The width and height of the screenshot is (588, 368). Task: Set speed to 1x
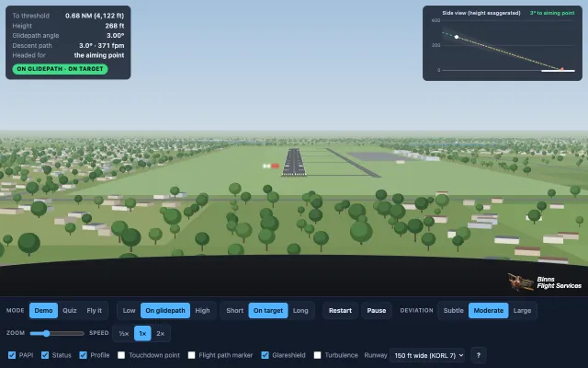142,333
